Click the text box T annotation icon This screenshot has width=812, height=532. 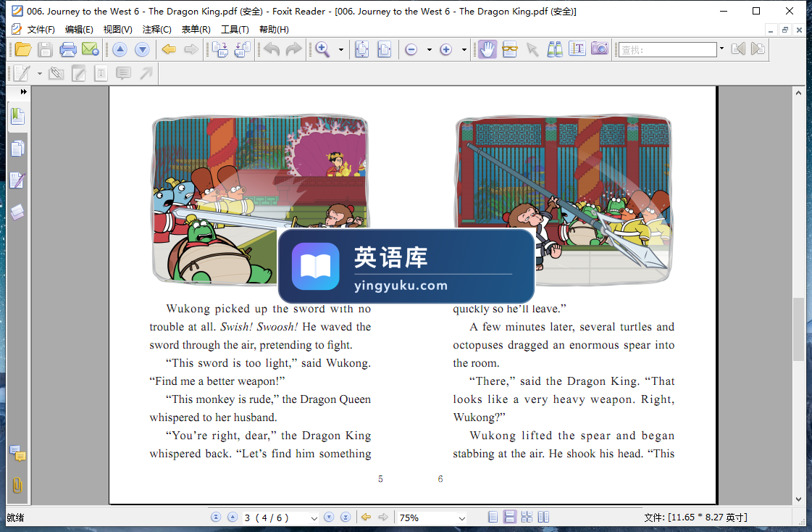[101, 73]
